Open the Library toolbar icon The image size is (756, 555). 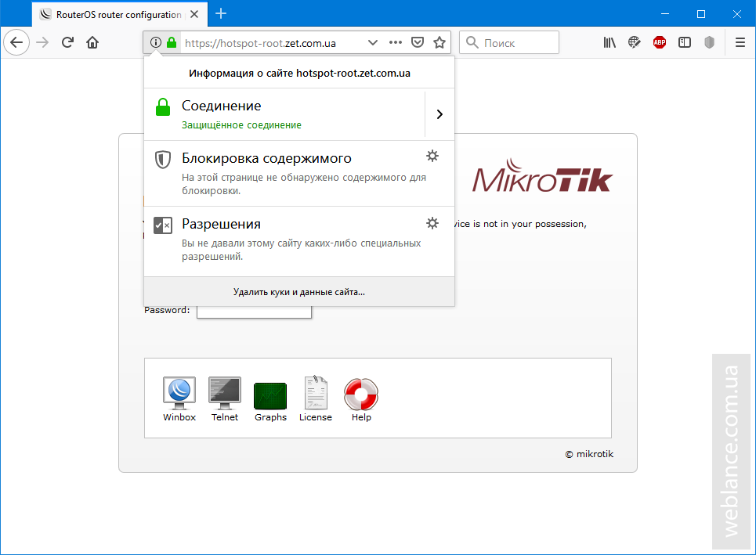(610, 43)
